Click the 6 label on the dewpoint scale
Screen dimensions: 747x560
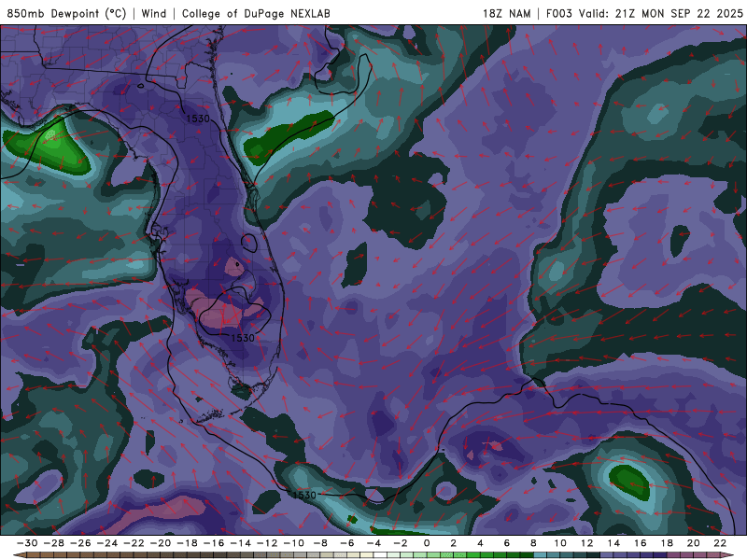pyautogui.click(x=507, y=543)
